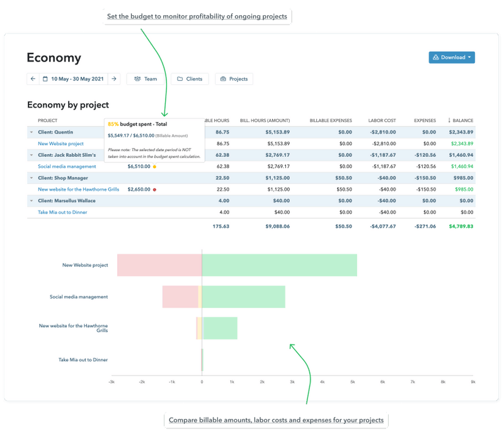Click total billable amount $9,088.06
504x434 pixels.
[x=277, y=226]
